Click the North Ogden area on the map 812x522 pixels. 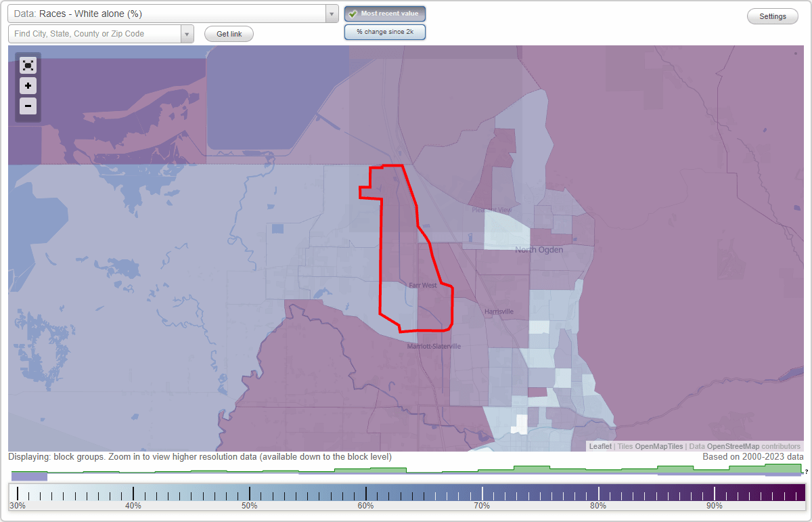tap(539, 250)
